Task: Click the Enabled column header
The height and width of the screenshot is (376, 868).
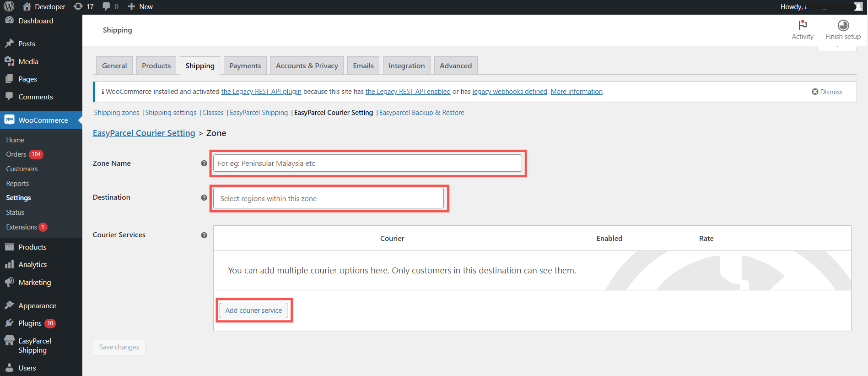Action: tap(609, 238)
